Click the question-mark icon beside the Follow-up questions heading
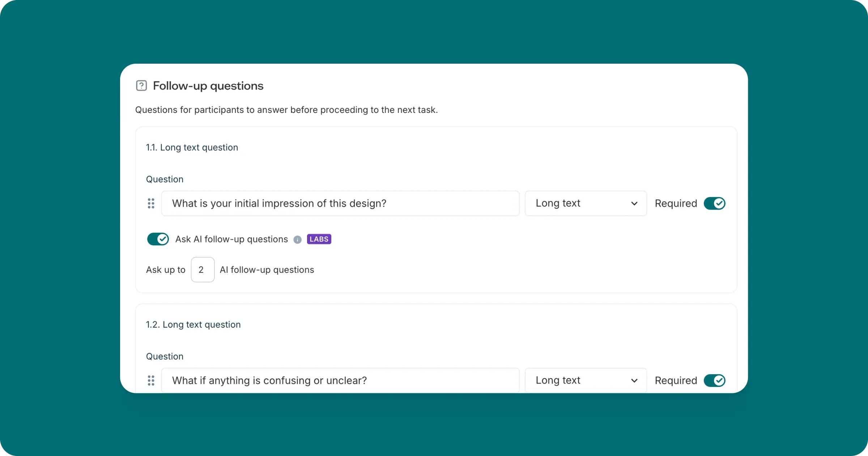 click(x=141, y=86)
